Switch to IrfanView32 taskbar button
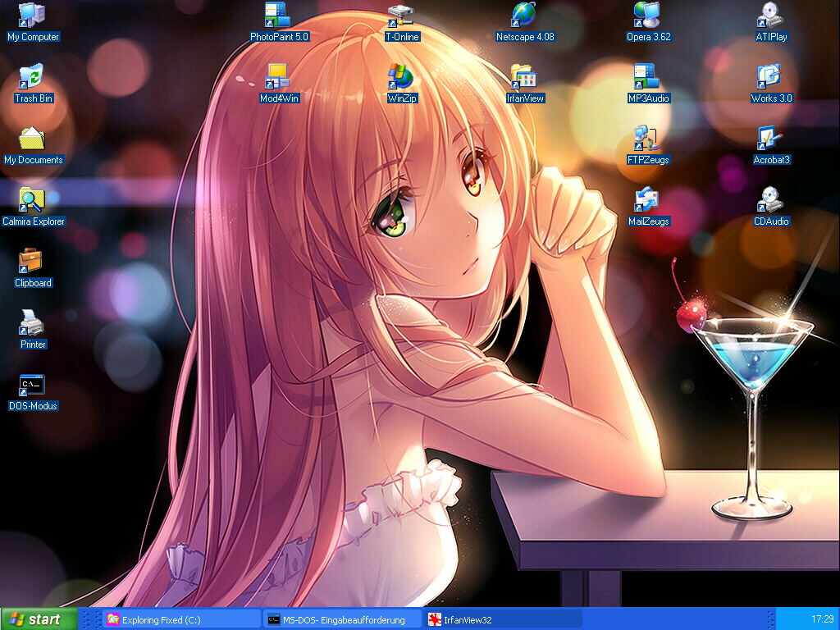The width and height of the screenshot is (840, 630). pyautogui.click(x=503, y=620)
